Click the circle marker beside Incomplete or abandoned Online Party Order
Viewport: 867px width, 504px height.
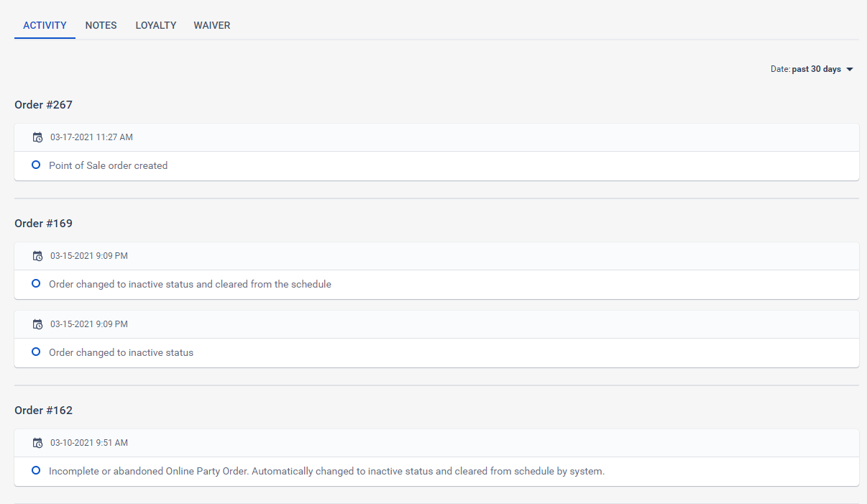[36, 471]
